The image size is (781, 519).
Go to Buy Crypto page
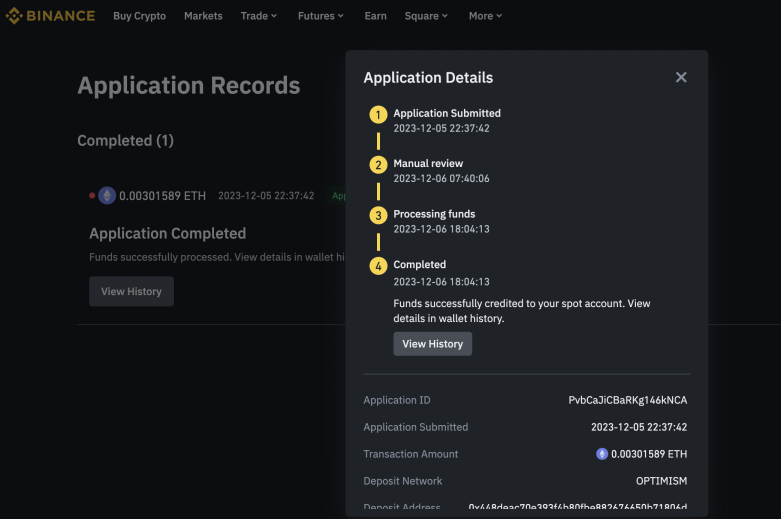tap(139, 16)
